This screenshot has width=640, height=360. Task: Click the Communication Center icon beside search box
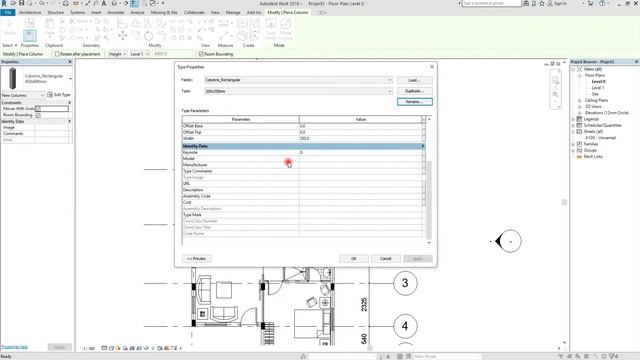point(534,3)
